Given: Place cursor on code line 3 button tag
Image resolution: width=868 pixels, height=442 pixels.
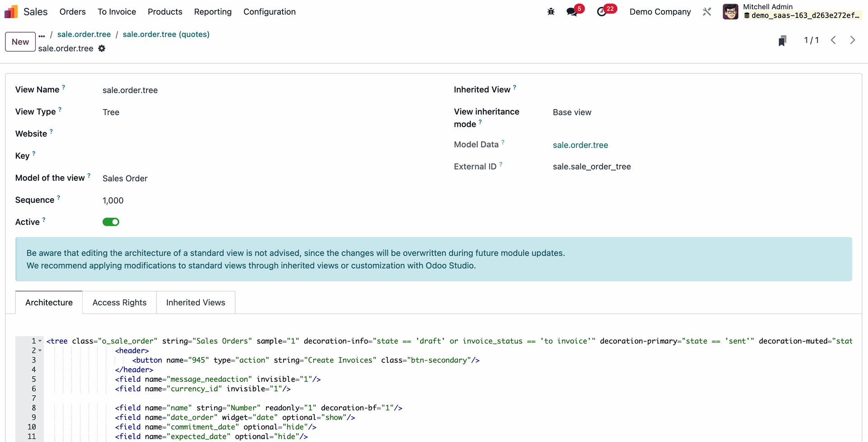Looking at the screenshot, I should [x=306, y=360].
